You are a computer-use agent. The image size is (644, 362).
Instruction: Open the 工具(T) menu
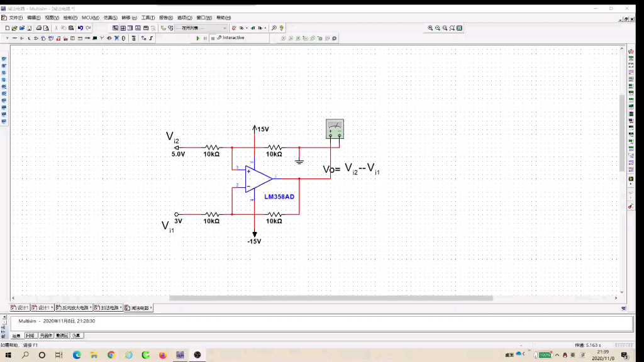[148, 18]
